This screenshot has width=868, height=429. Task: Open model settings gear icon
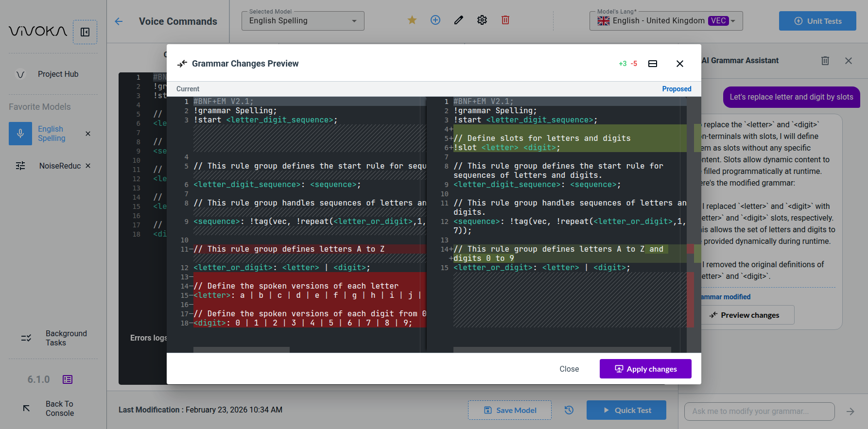point(482,20)
